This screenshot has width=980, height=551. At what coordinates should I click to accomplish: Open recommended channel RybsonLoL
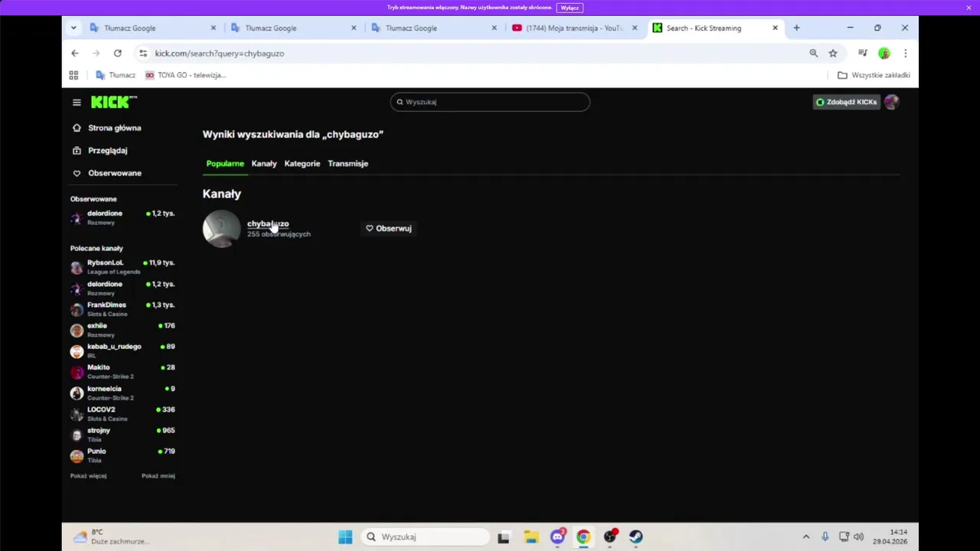point(122,267)
